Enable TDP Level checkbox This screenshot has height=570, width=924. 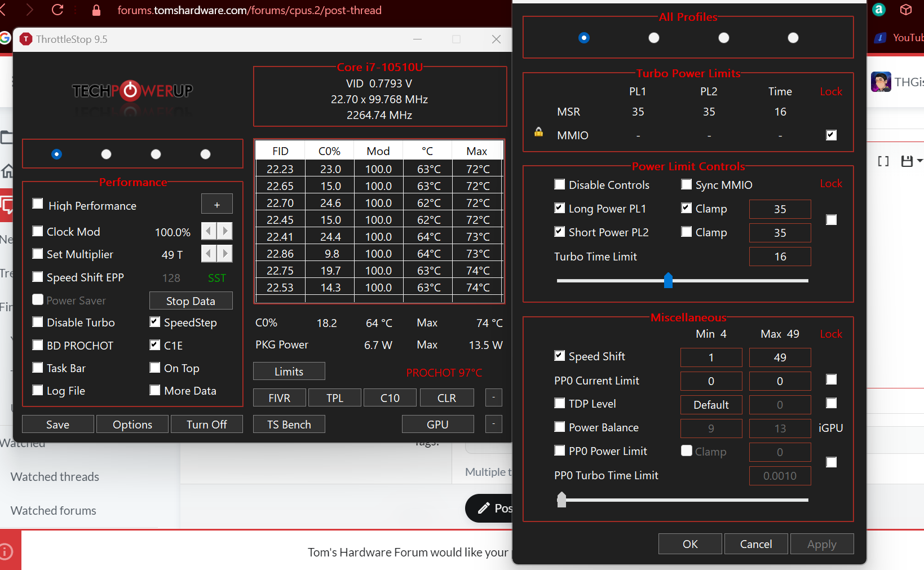[560, 403]
